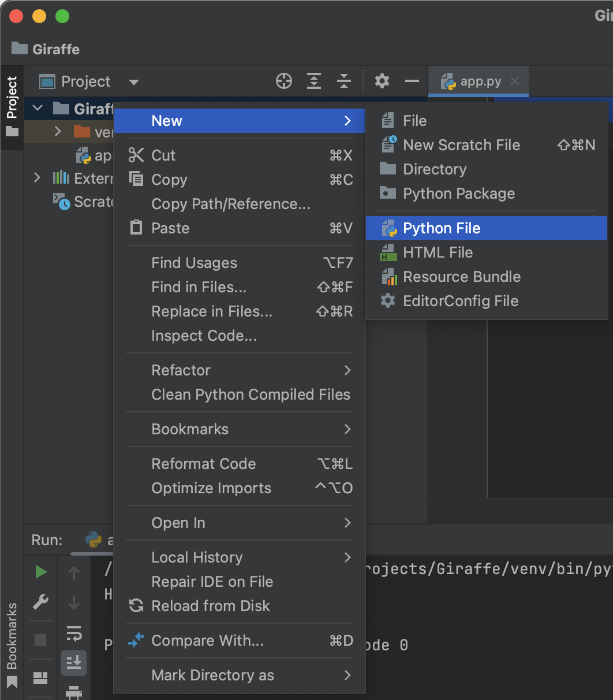Click the Python run configuration tab icon
Screen dimensions: 613x700
click(94, 539)
